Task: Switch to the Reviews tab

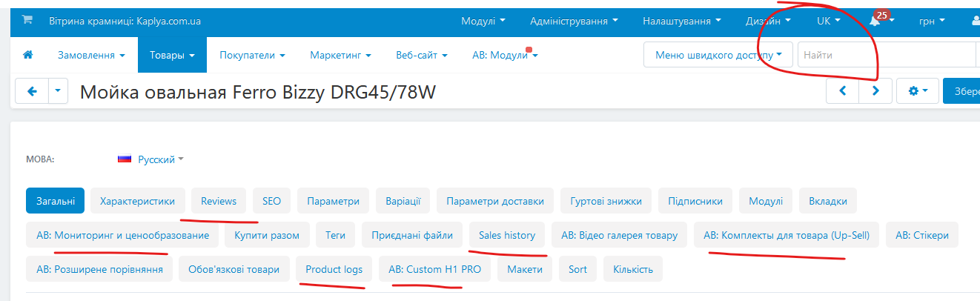Action: 219,201
